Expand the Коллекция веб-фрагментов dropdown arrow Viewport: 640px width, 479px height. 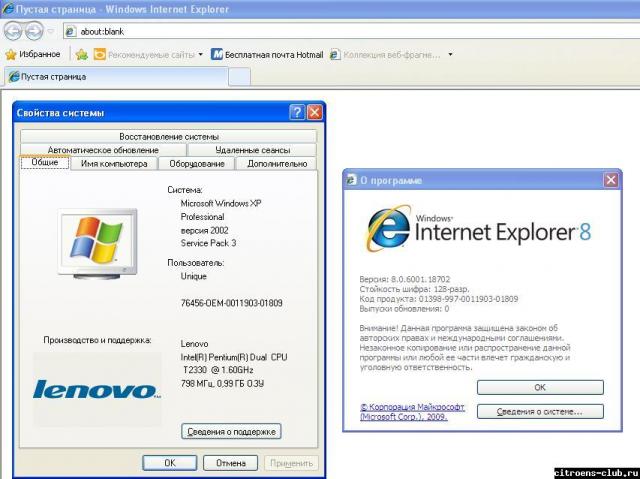450,54
